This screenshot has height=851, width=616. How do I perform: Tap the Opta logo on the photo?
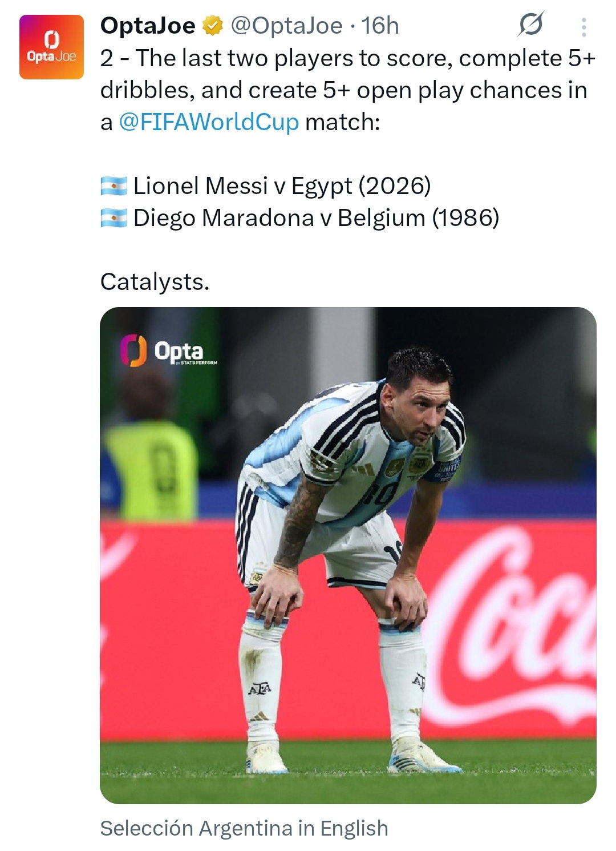pyautogui.click(x=168, y=351)
